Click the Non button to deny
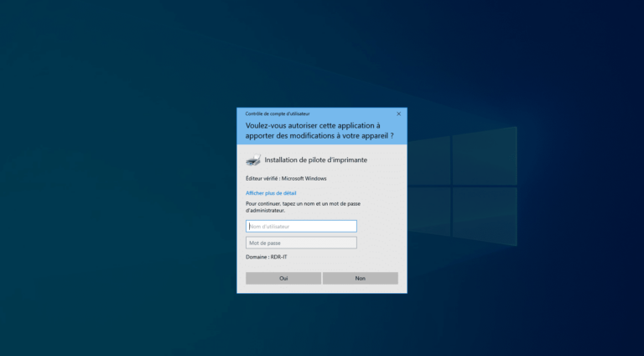The image size is (644, 356). tap(361, 278)
